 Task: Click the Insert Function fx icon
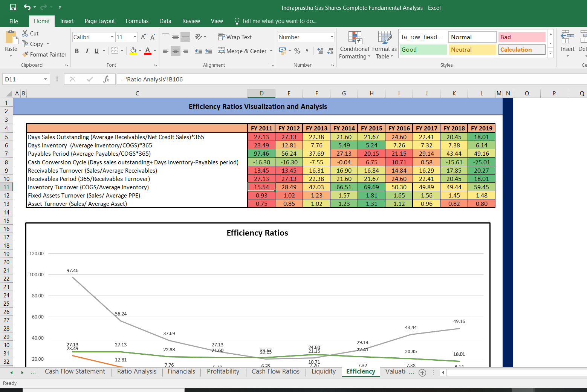click(107, 79)
